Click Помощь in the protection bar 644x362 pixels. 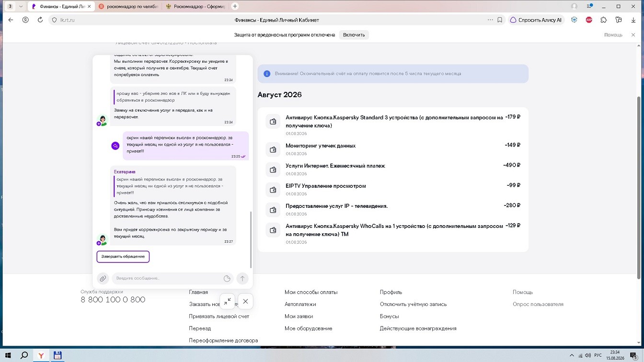(x=613, y=34)
